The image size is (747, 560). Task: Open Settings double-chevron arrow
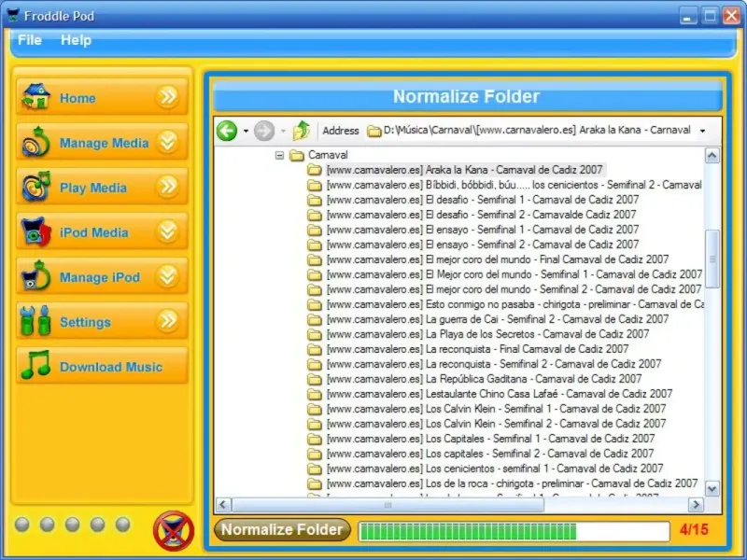[x=168, y=321]
